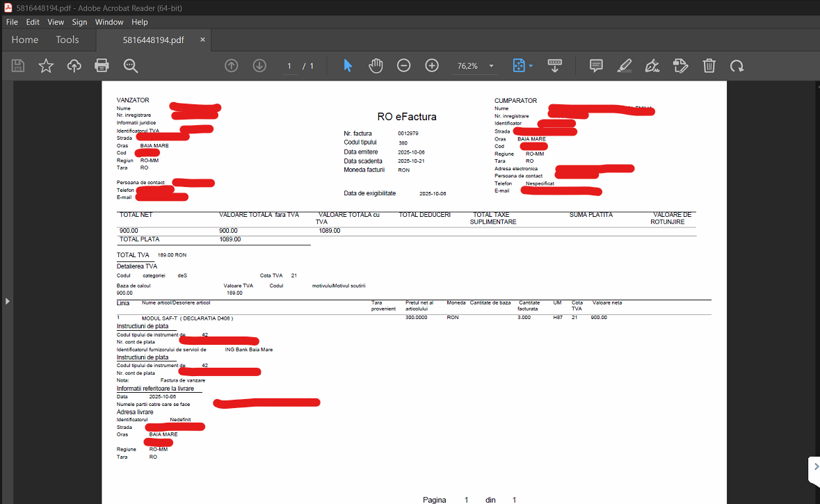Open the Sign menu

click(x=79, y=22)
